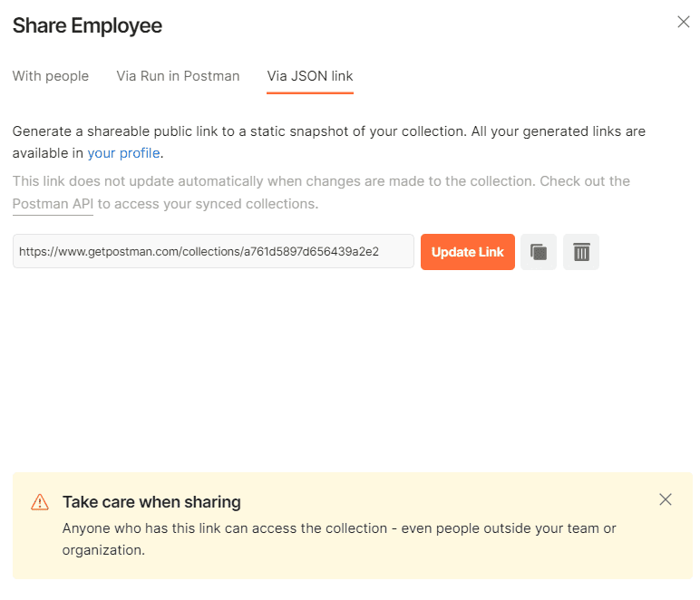Switch to the With people tab
This screenshot has height=600, width=700.
pyautogui.click(x=51, y=76)
